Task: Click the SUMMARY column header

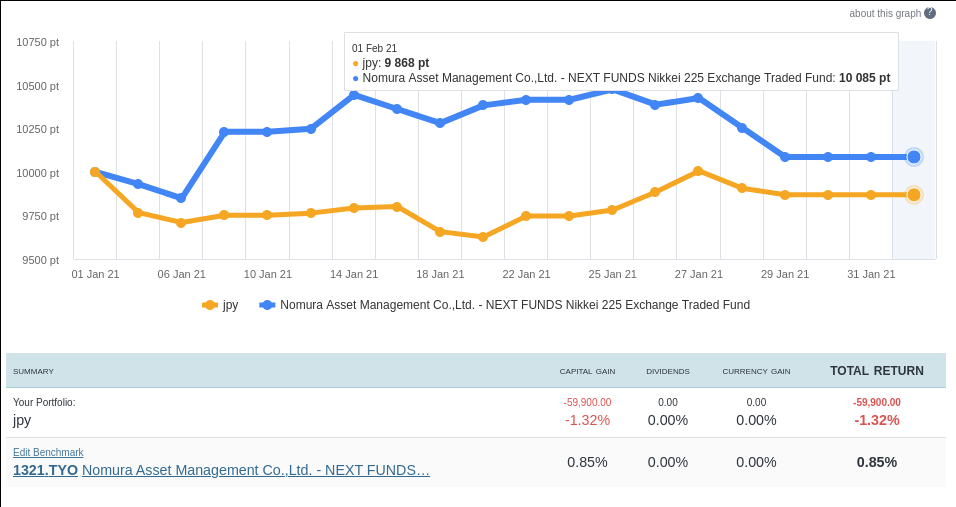Action: 33,371
